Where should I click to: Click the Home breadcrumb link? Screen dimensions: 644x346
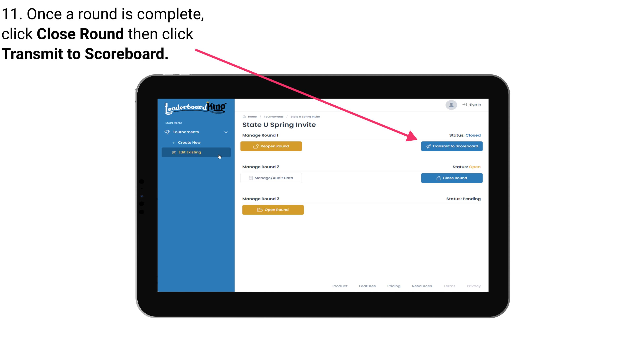point(252,116)
